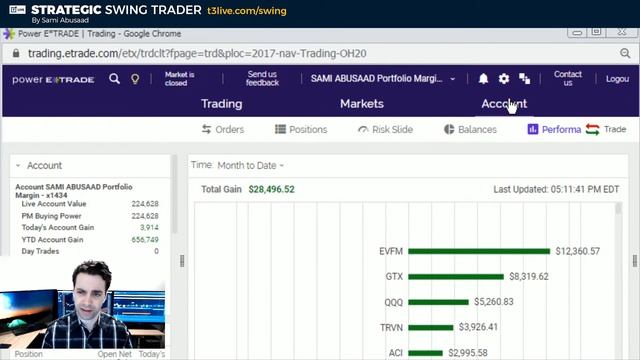The image size is (640, 360).
Task: Open the Month to Date time dropdown
Action: pyautogui.click(x=250, y=165)
